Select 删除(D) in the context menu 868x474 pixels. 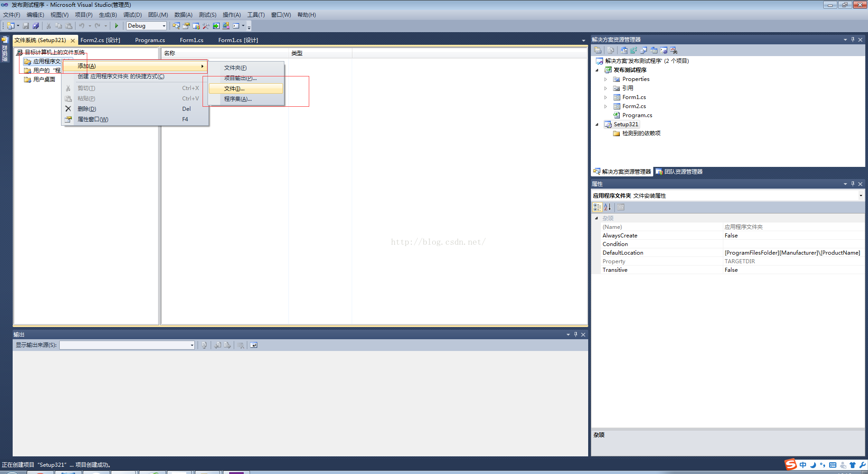(x=135, y=109)
